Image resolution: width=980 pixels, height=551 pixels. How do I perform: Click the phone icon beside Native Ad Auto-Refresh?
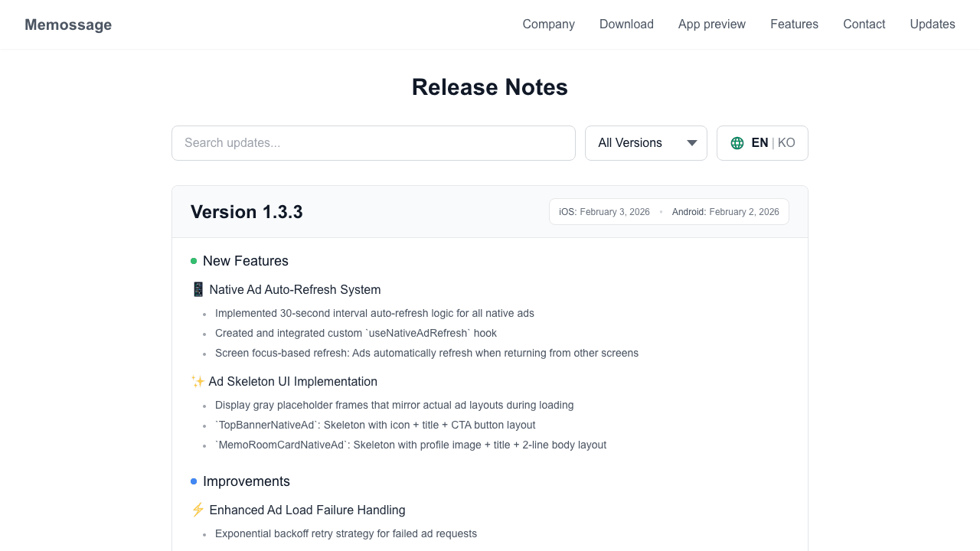[198, 289]
